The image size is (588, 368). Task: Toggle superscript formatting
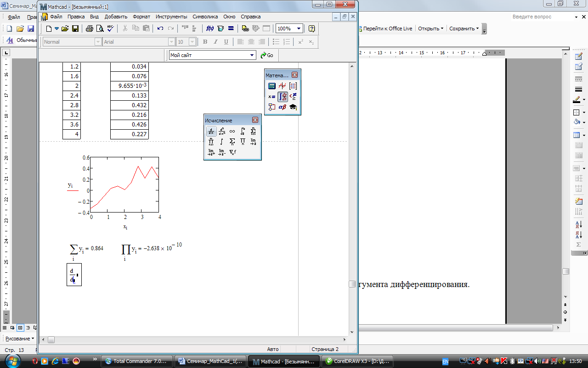coord(301,42)
